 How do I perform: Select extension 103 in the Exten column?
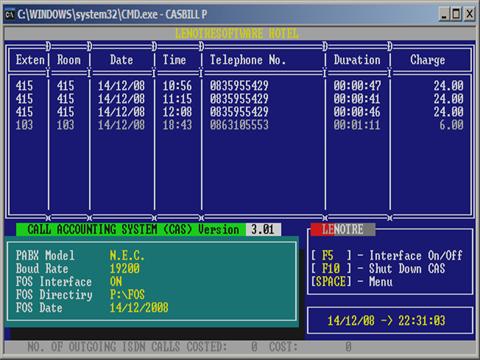coord(24,125)
